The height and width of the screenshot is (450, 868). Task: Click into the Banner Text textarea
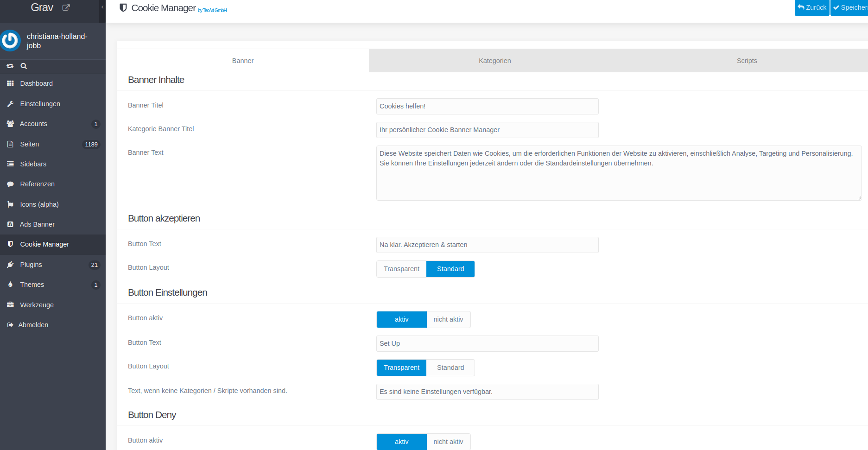click(x=619, y=173)
